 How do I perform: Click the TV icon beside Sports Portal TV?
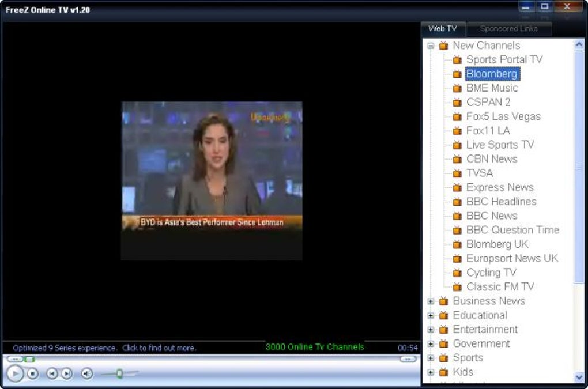click(457, 59)
